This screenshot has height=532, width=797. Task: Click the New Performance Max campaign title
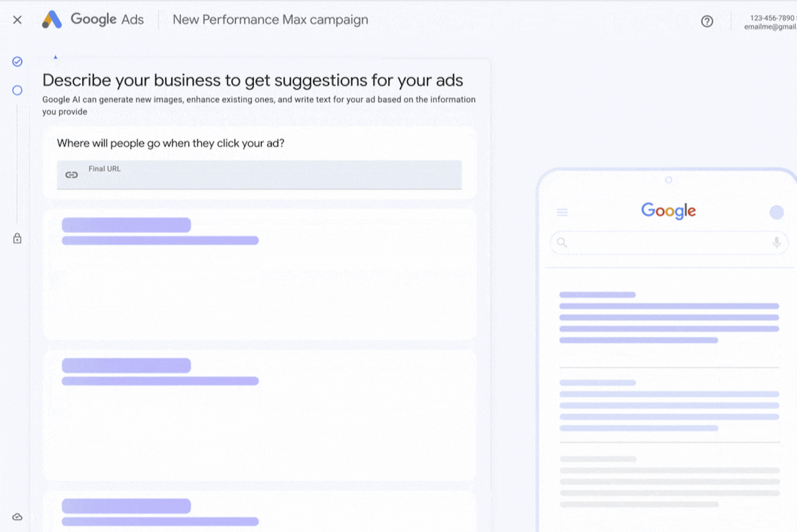click(270, 20)
